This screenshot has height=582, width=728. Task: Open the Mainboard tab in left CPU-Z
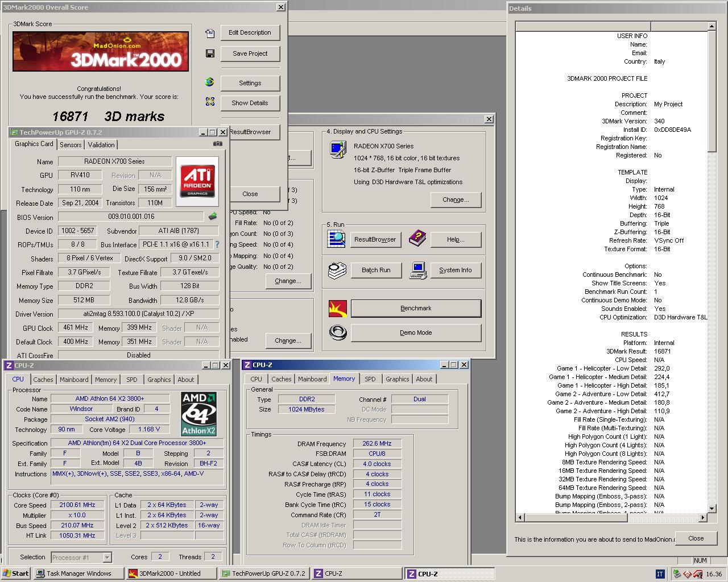[74, 380]
